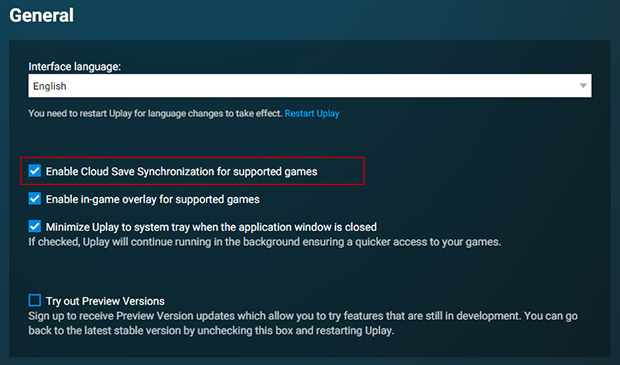Viewport: 620px width, 365px height.
Task: Click the 'If checked, Uplay will continue' description
Action: click(x=265, y=242)
